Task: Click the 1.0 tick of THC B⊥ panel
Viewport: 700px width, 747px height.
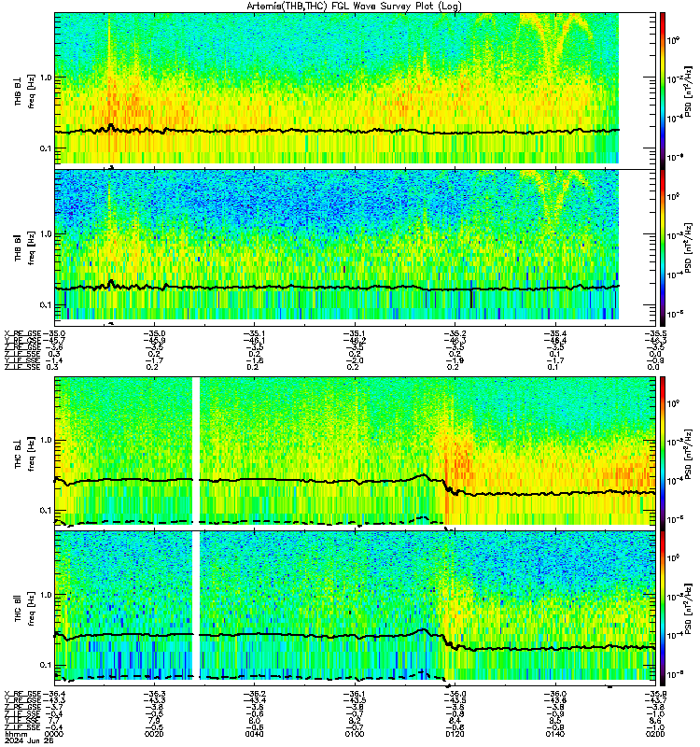Action: 46,440
